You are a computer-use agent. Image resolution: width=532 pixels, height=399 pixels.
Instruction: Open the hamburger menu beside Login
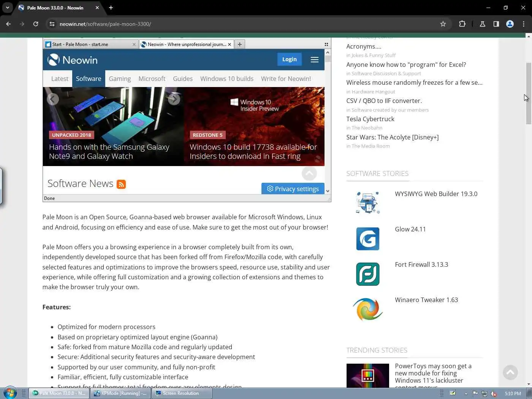tap(314, 60)
